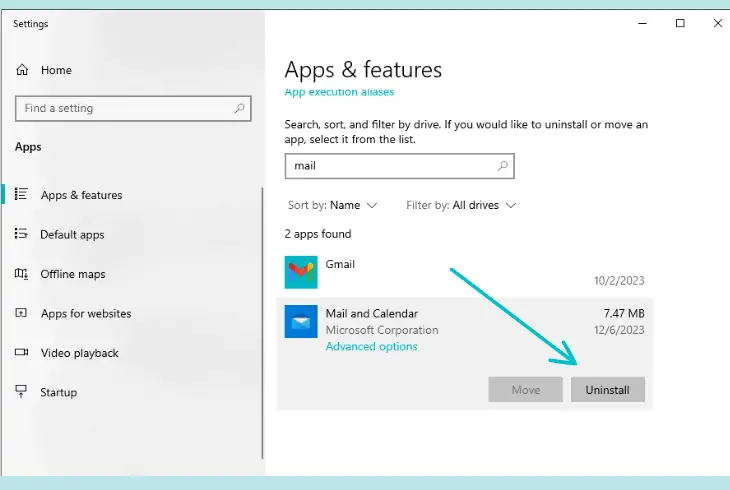Click the magnifier in Find a setting box
Image resolution: width=730 pixels, height=490 pixels.
pyautogui.click(x=239, y=109)
